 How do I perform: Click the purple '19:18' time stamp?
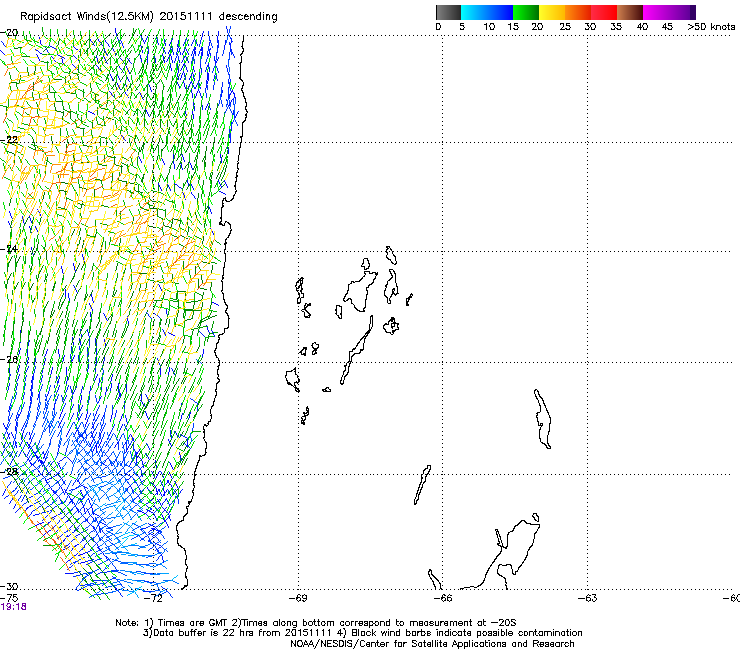(14, 607)
